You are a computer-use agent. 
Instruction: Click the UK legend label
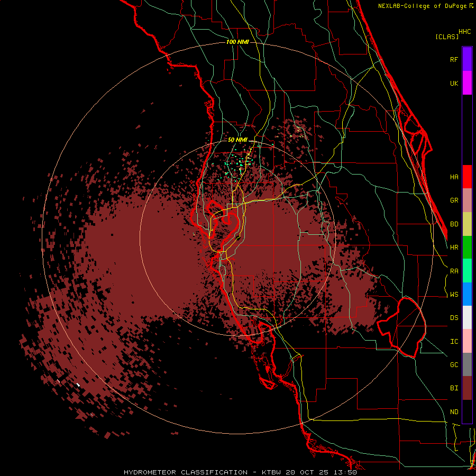point(454,83)
